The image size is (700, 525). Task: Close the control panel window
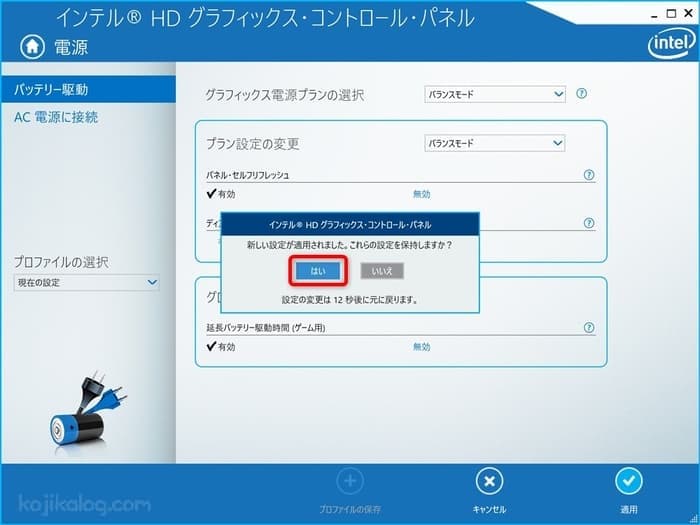click(x=688, y=14)
